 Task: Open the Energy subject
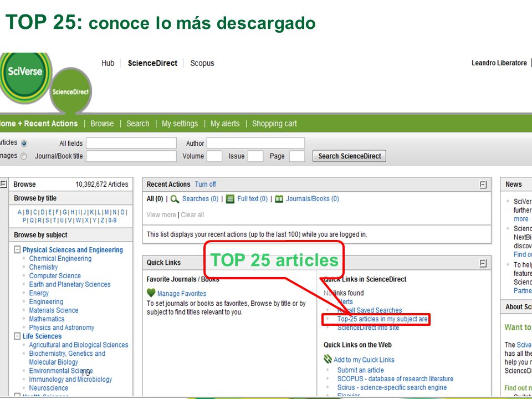coord(39,293)
